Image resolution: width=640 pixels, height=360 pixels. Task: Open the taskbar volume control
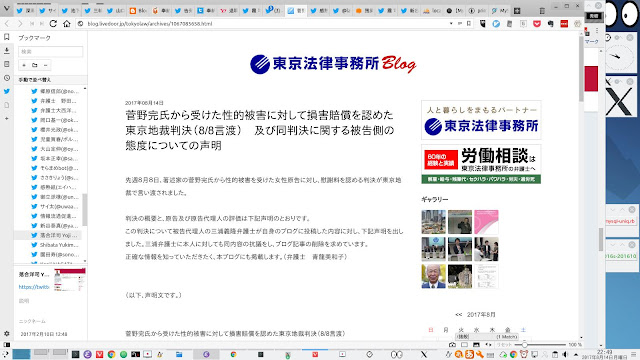click(565, 354)
